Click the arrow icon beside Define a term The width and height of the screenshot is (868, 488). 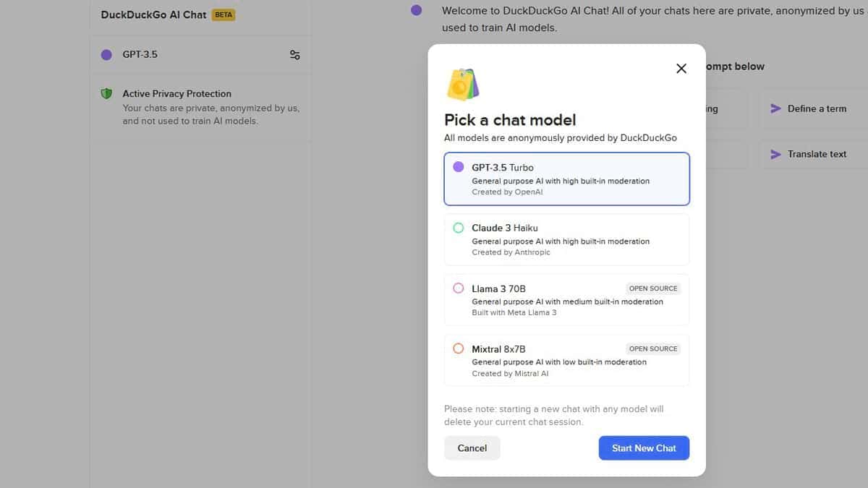click(774, 108)
